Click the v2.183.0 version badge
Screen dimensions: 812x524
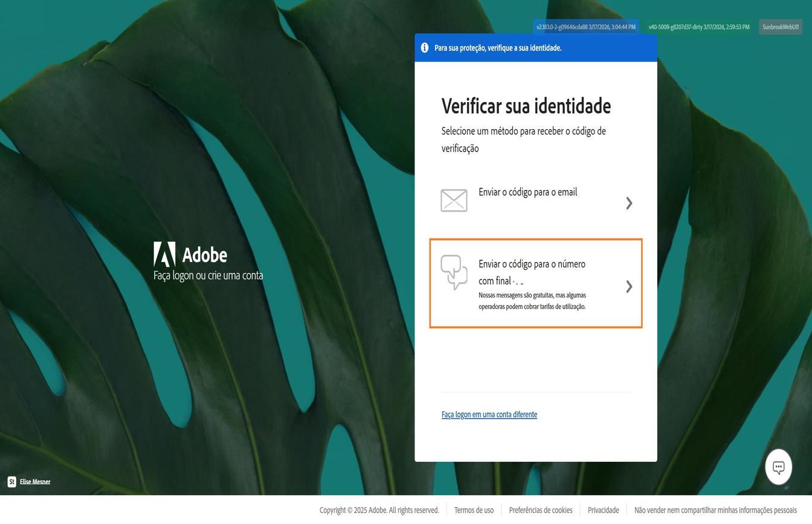[587, 26]
